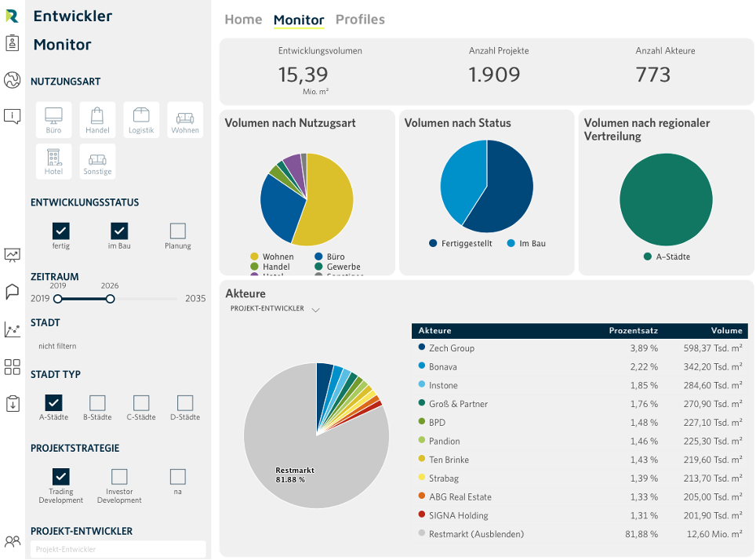The width and height of the screenshot is (756, 560).
Task: Open the four-squares grid sidebar icon
Action: (x=12, y=366)
